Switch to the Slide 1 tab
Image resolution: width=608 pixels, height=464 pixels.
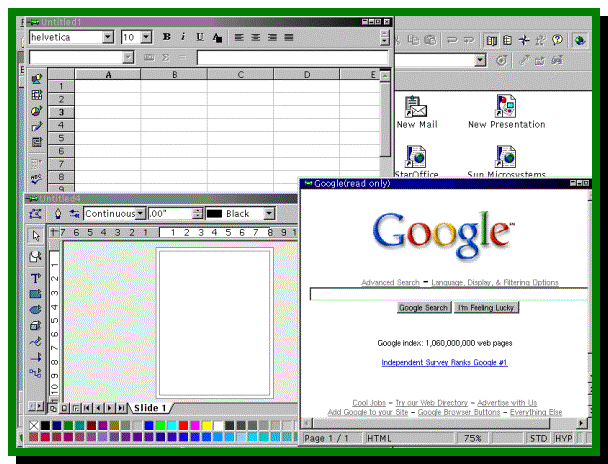point(150,408)
